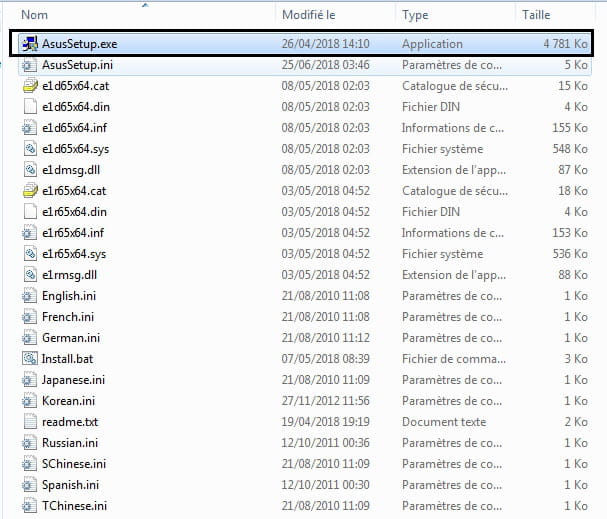This screenshot has height=519, width=607.
Task: Click the size value 548 Ko
Action: [570, 149]
